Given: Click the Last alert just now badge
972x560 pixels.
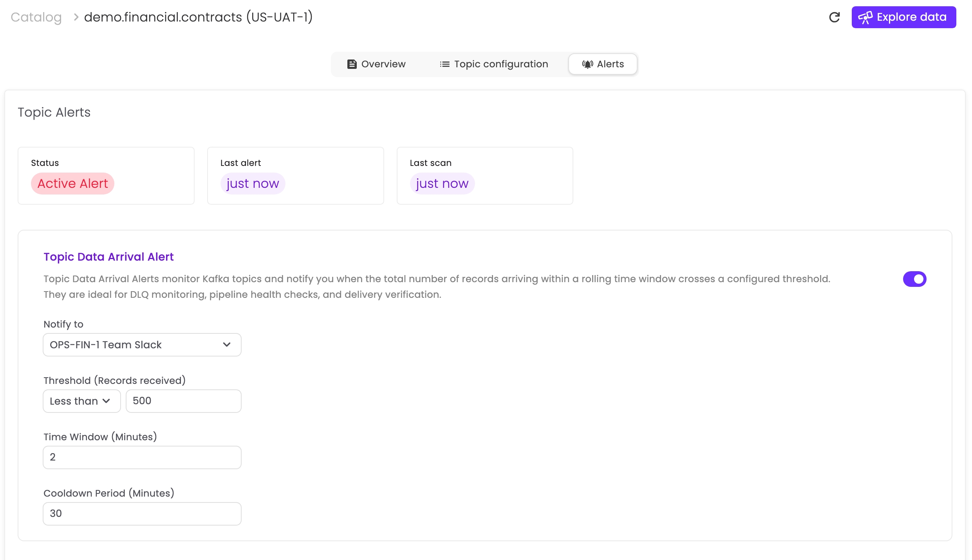Looking at the screenshot, I should point(253,184).
